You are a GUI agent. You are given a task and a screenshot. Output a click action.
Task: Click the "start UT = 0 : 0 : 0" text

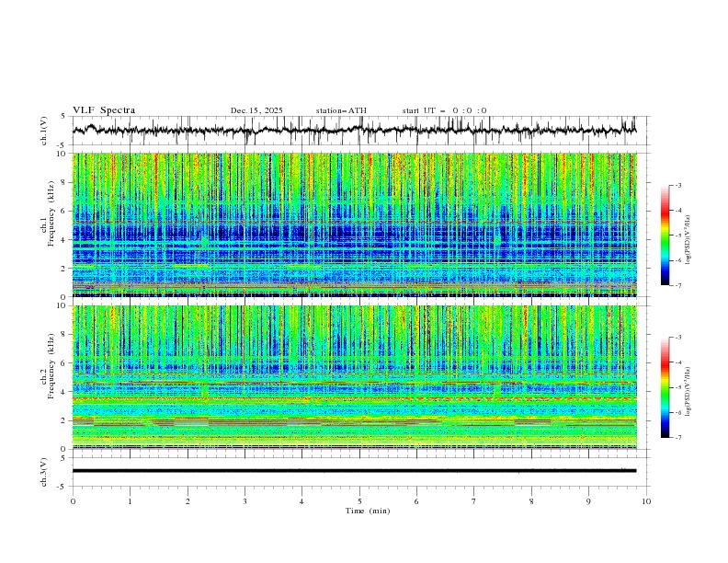[x=444, y=110]
